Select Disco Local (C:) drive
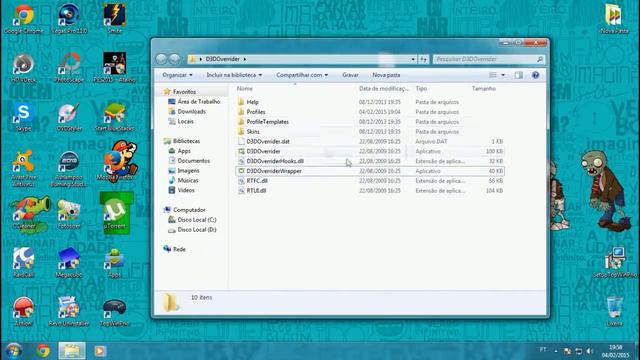 tap(197, 220)
